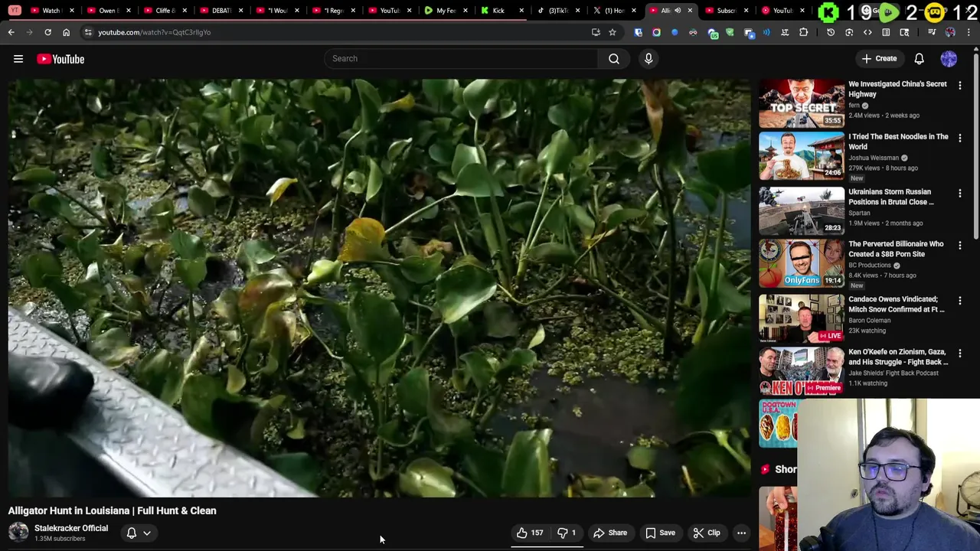The image size is (980, 551).
Task: Expand subscription notification options chevron
Action: point(147,533)
